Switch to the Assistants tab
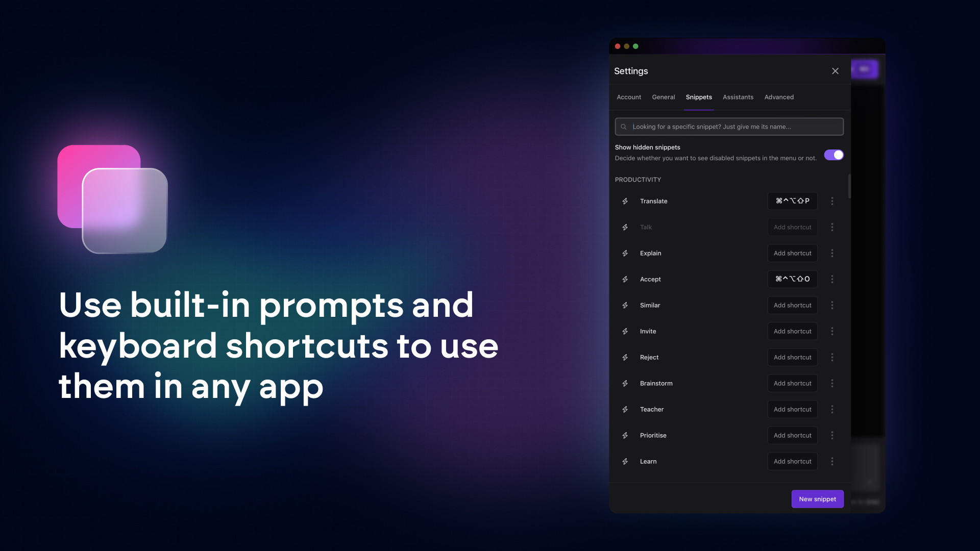980x551 pixels. [x=739, y=97]
